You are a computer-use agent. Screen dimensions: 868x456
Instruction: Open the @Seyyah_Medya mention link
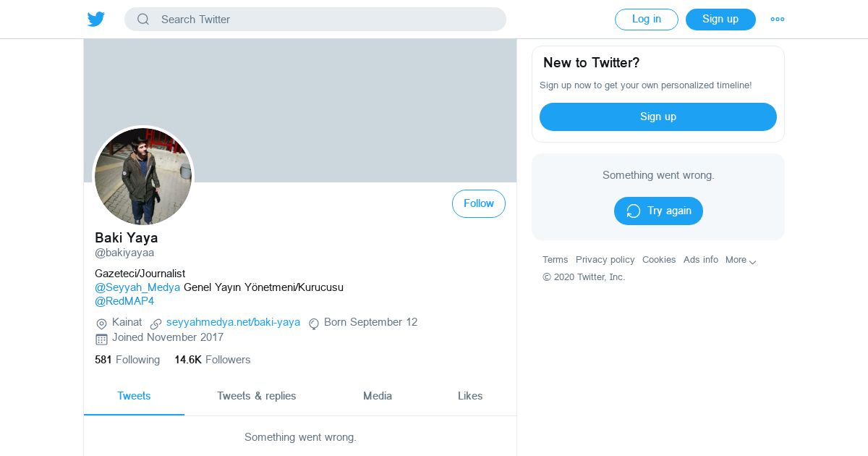click(137, 287)
